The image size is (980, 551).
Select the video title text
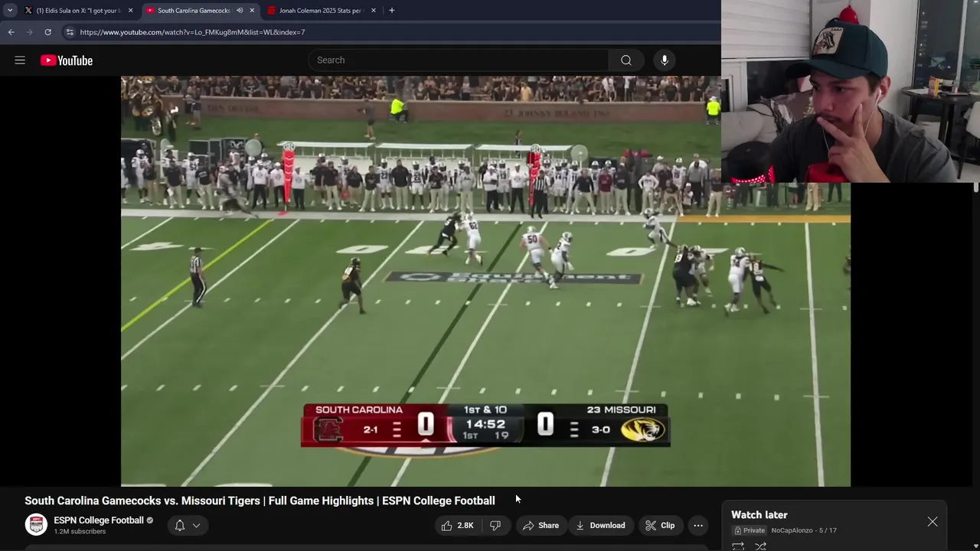tap(260, 500)
